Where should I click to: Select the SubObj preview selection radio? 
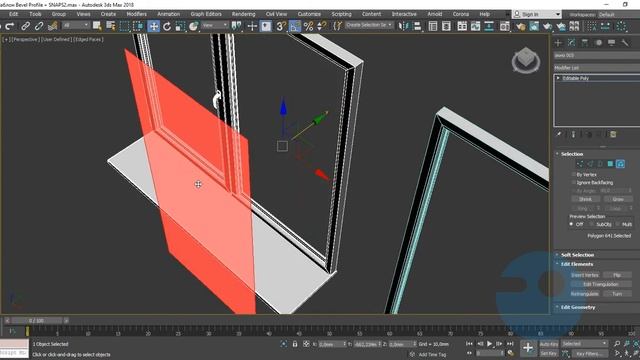click(x=591, y=224)
